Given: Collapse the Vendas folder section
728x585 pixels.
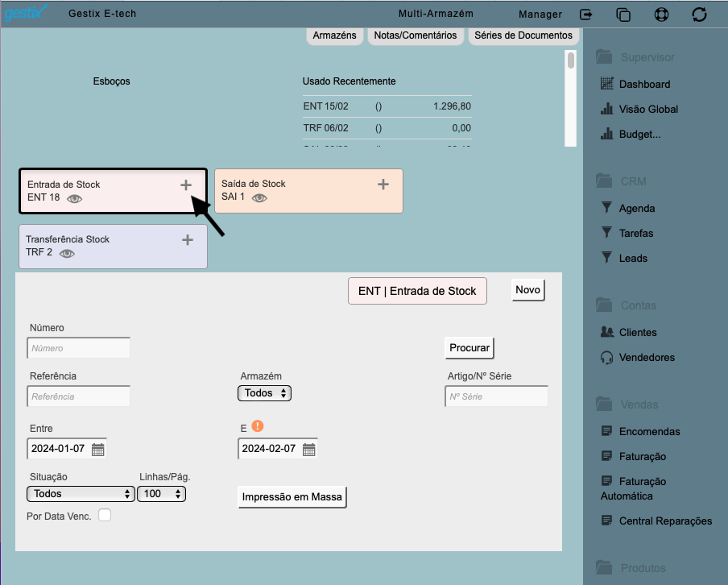Looking at the screenshot, I should (x=627, y=405).
